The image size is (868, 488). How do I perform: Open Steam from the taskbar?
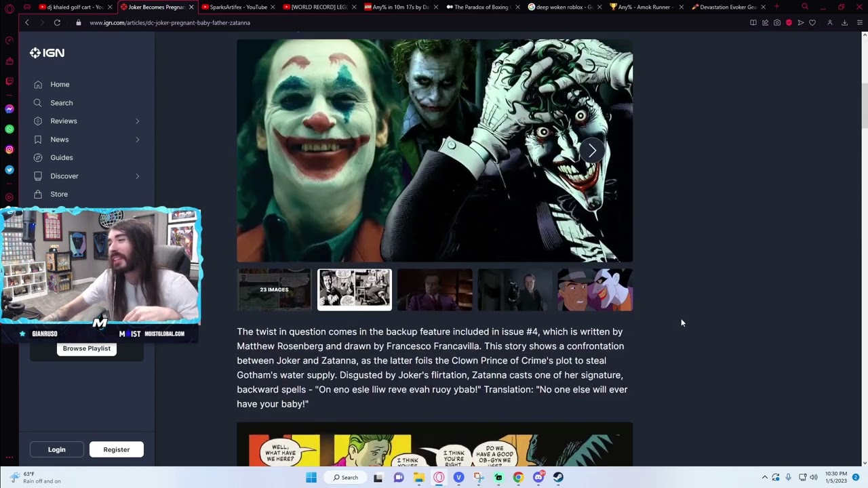(x=558, y=477)
